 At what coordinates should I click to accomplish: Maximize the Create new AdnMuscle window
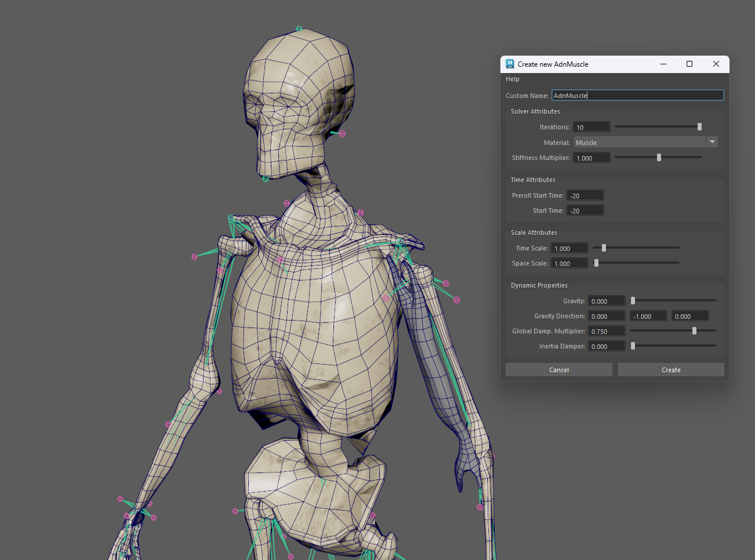(689, 64)
